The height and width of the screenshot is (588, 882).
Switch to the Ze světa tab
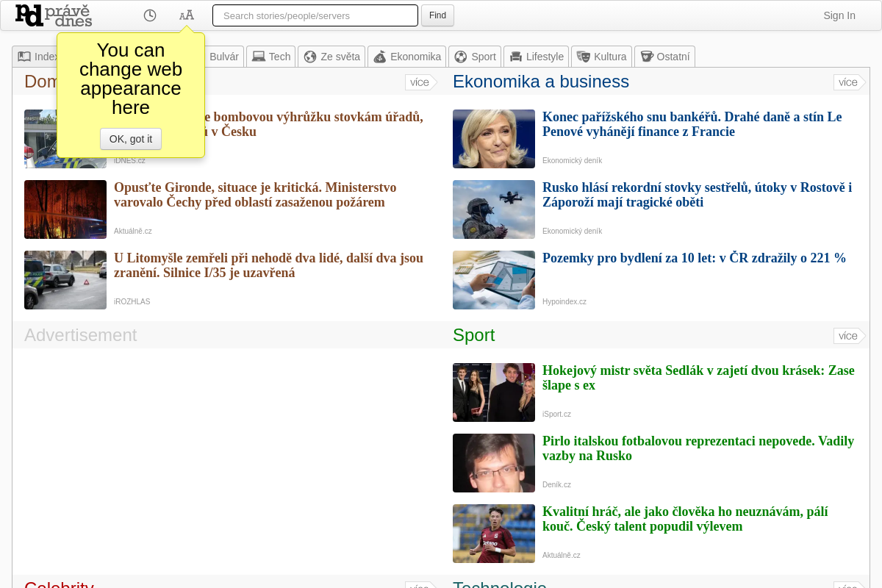click(x=331, y=57)
